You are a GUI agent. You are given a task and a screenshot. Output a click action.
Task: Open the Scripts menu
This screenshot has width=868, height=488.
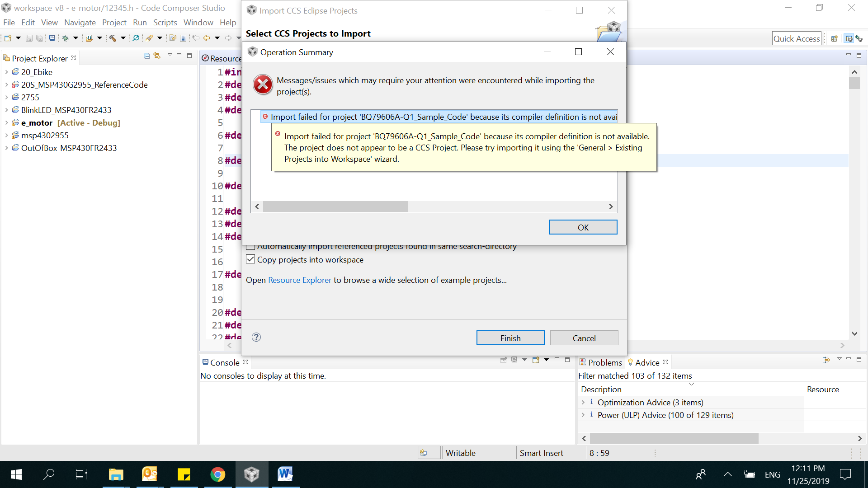point(165,22)
